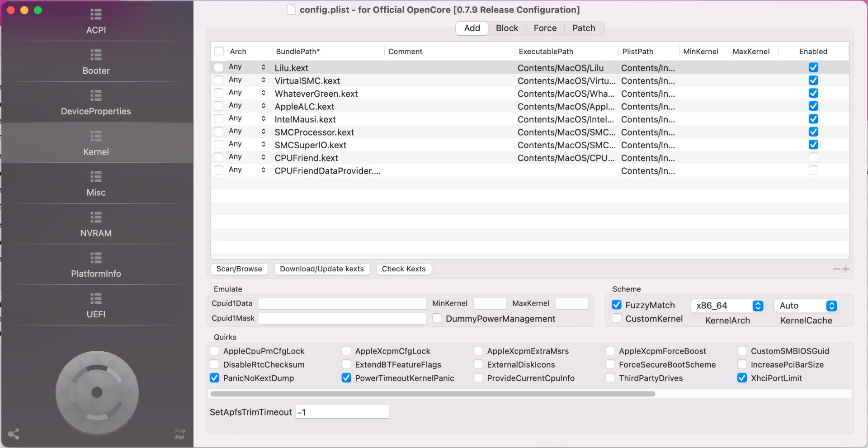Click the Scan/Browse button
Viewport: 868px width, 448px height.
239,269
